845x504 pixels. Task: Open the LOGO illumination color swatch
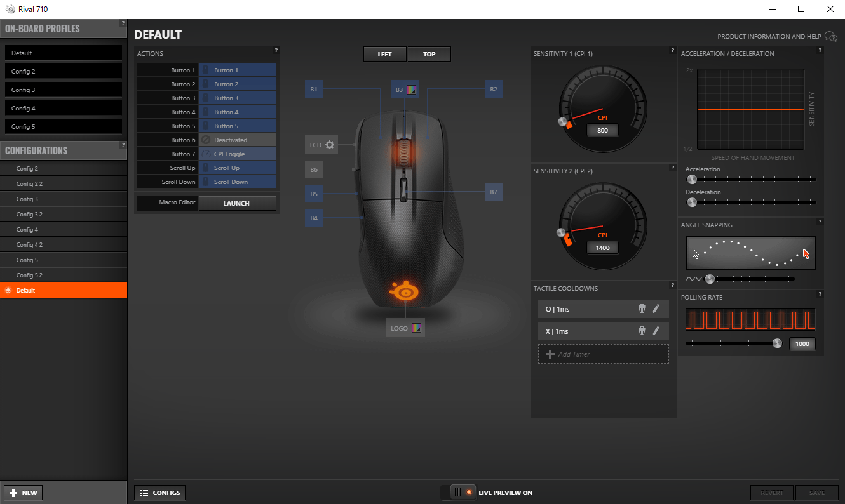click(x=417, y=328)
